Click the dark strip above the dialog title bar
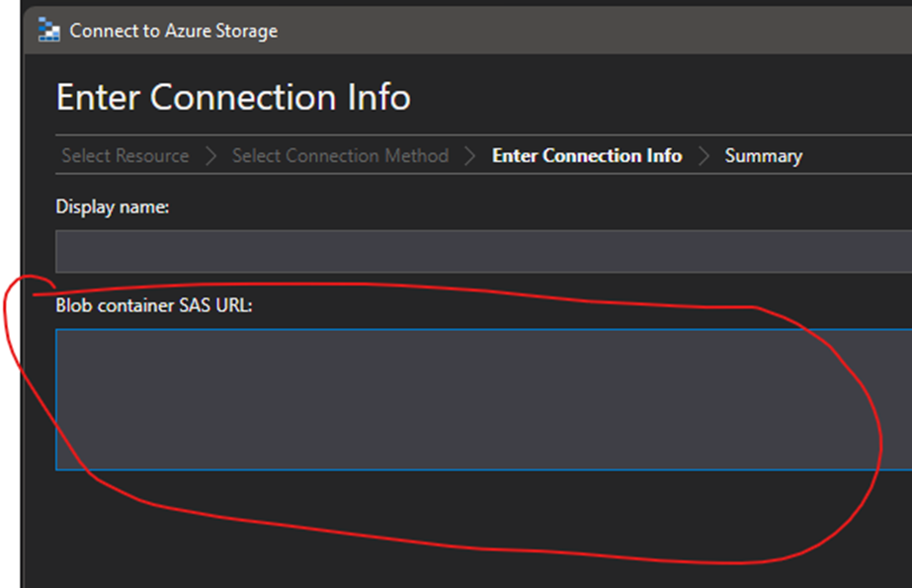The width and height of the screenshot is (912, 588). (x=465, y=3)
